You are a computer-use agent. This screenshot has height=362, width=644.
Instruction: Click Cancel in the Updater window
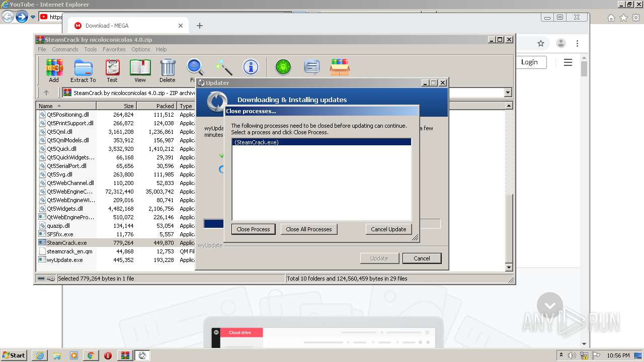pos(422,258)
